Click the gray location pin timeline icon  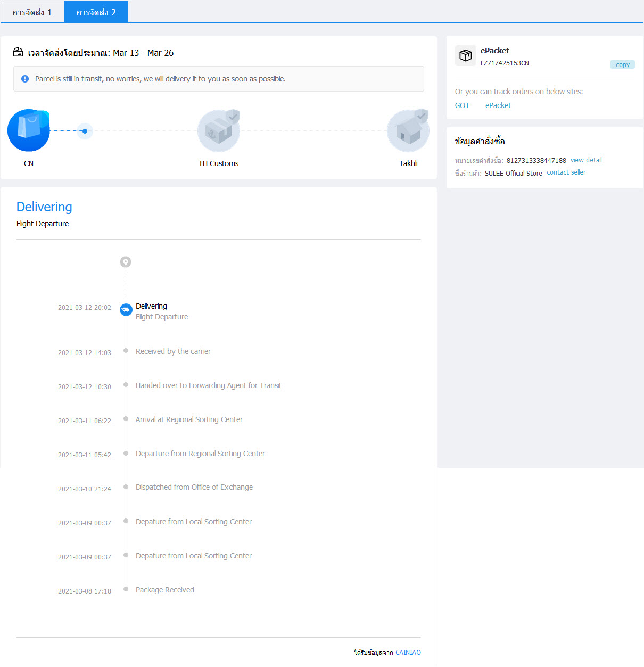(x=126, y=262)
